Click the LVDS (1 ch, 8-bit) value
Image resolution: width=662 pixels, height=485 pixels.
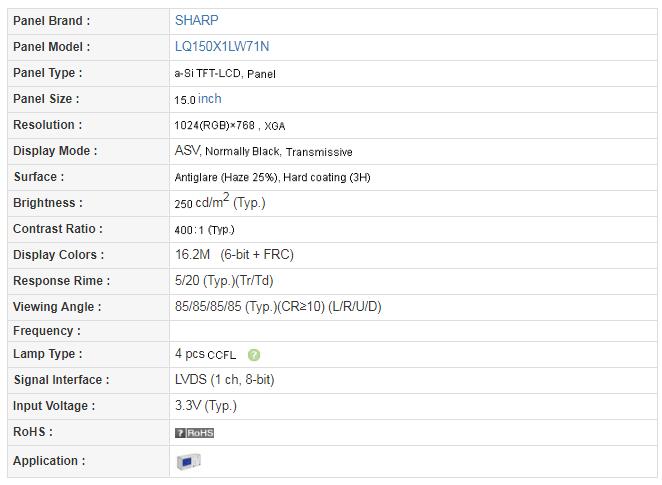tap(225, 380)
